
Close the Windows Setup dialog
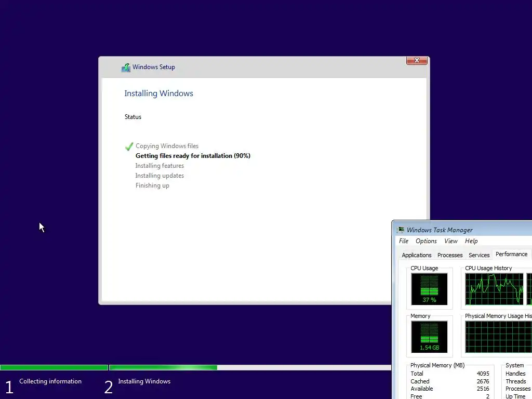pos(417,60)
